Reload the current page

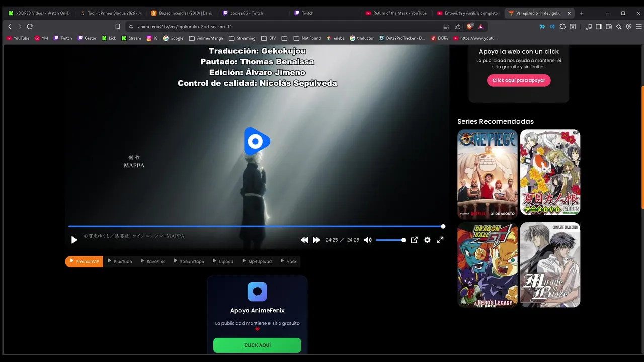coord(30,26)
